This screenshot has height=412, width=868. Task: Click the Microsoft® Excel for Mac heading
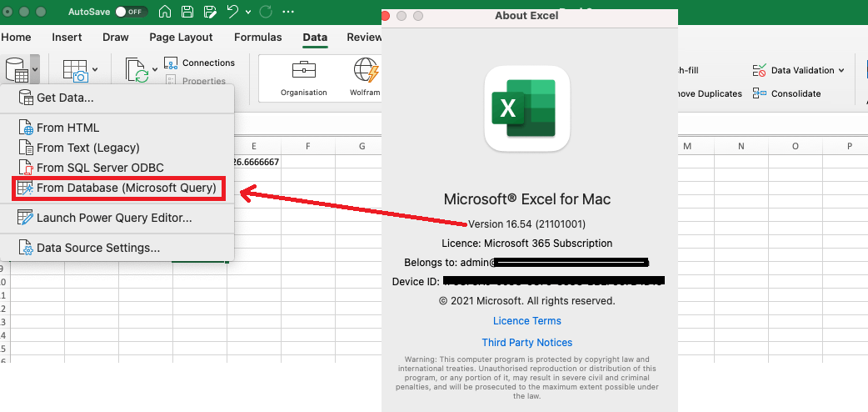coord(527,199)
